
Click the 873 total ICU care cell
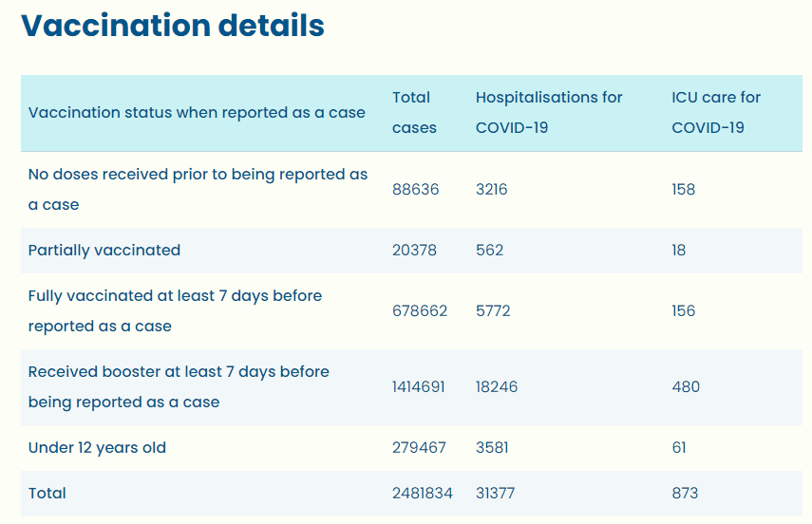[x=685, y=494]
